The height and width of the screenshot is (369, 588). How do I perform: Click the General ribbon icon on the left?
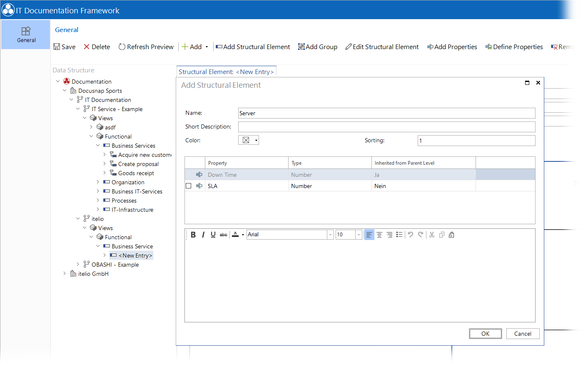26,31
